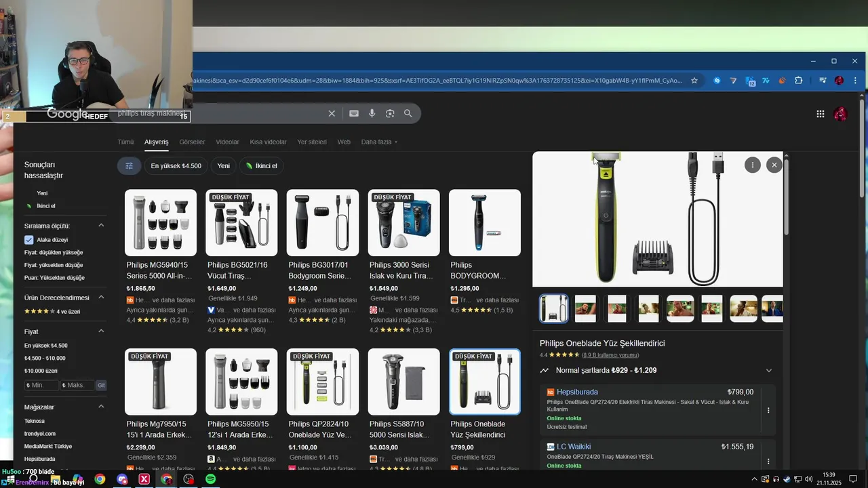Open Spotify from the taskbar

coord(211,479)
